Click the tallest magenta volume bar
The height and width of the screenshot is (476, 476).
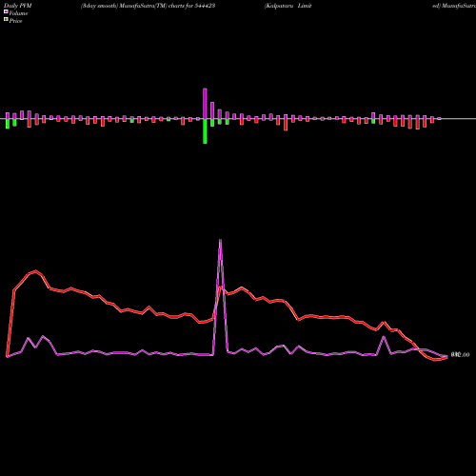click(x=205, y=104)
